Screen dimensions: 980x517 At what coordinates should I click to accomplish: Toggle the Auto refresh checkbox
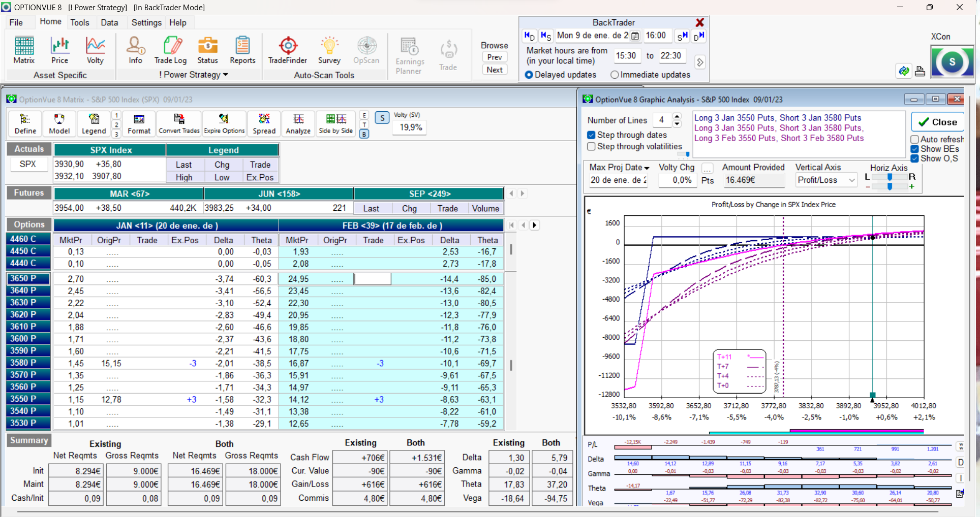click(915, 139)
